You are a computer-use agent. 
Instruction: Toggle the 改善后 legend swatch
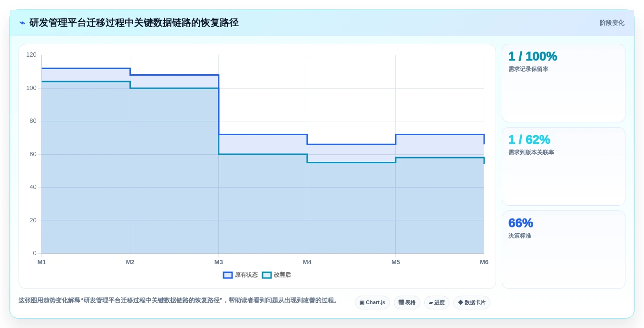[267, 275]
